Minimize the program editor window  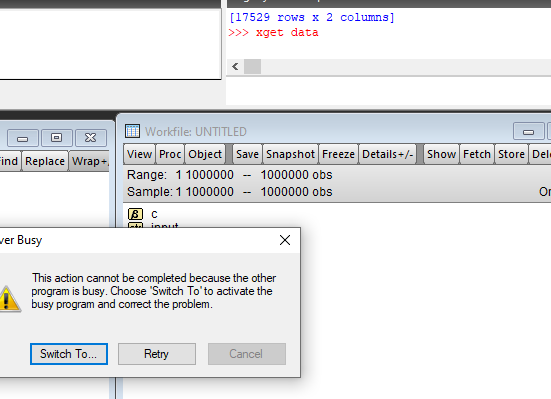[x=22, y=138]
